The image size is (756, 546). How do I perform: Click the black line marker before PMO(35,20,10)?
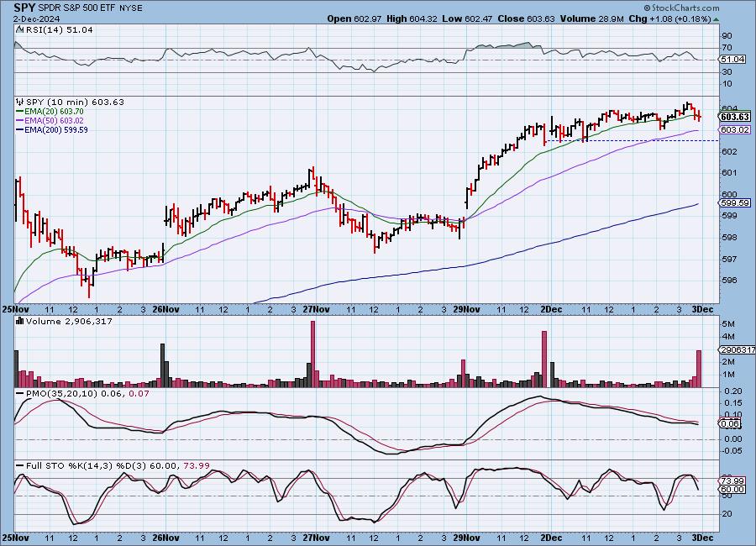(x=20, y=394)
